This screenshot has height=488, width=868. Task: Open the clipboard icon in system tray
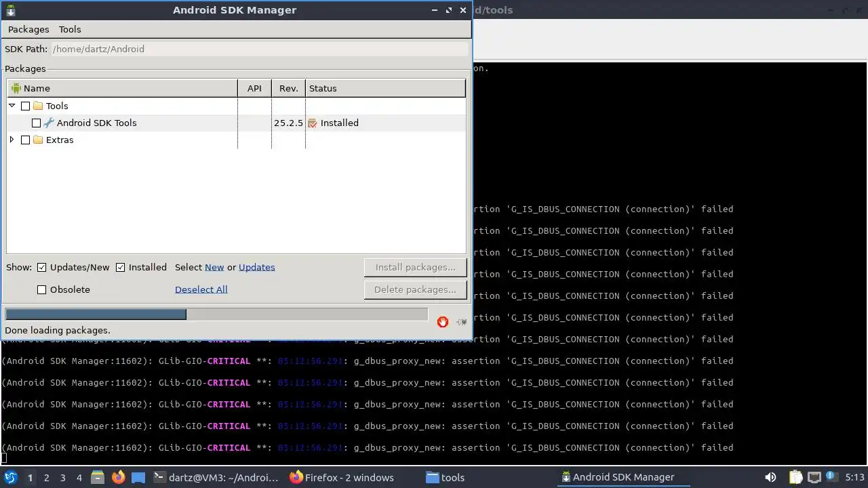pos(795,477)
